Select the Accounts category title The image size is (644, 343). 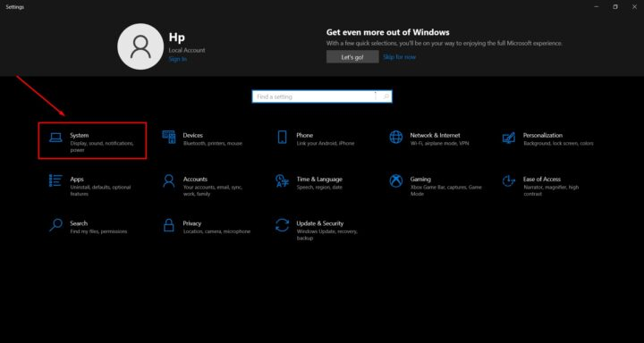(195, 179)
